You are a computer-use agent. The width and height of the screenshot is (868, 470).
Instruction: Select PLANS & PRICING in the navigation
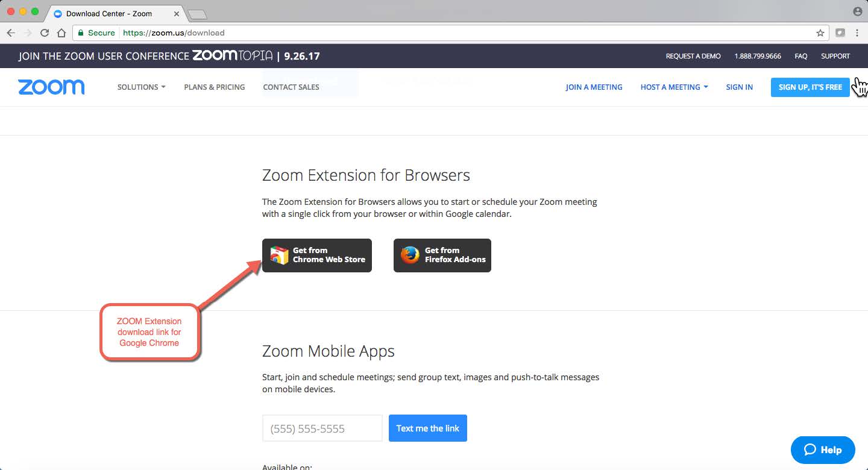(215, 87)
